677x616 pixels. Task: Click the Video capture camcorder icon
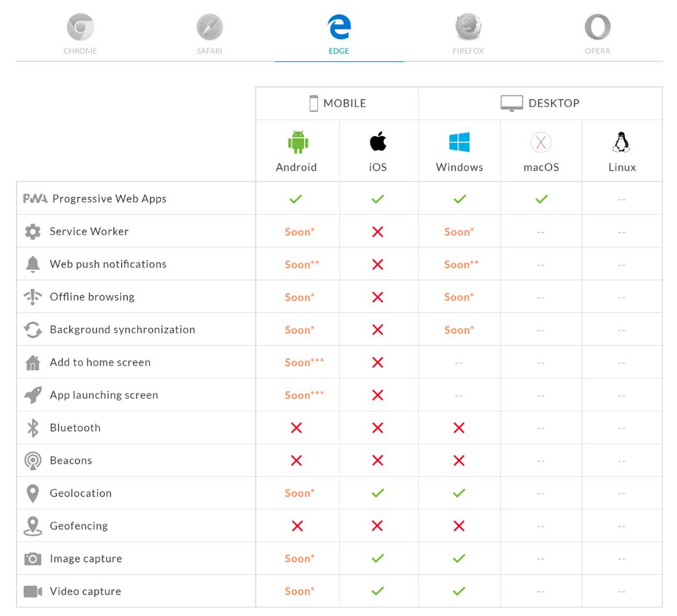(x=33, y=591)
